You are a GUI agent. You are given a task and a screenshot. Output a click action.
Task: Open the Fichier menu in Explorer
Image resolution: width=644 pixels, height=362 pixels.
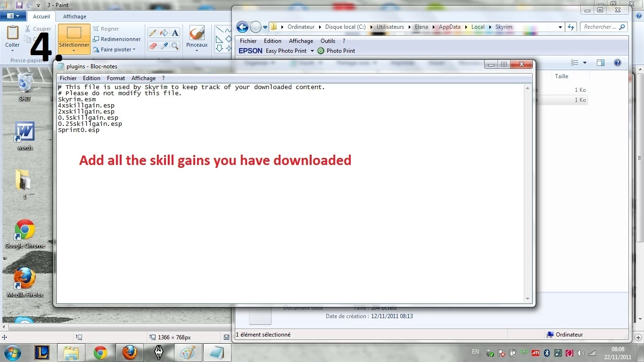point(248,41)
